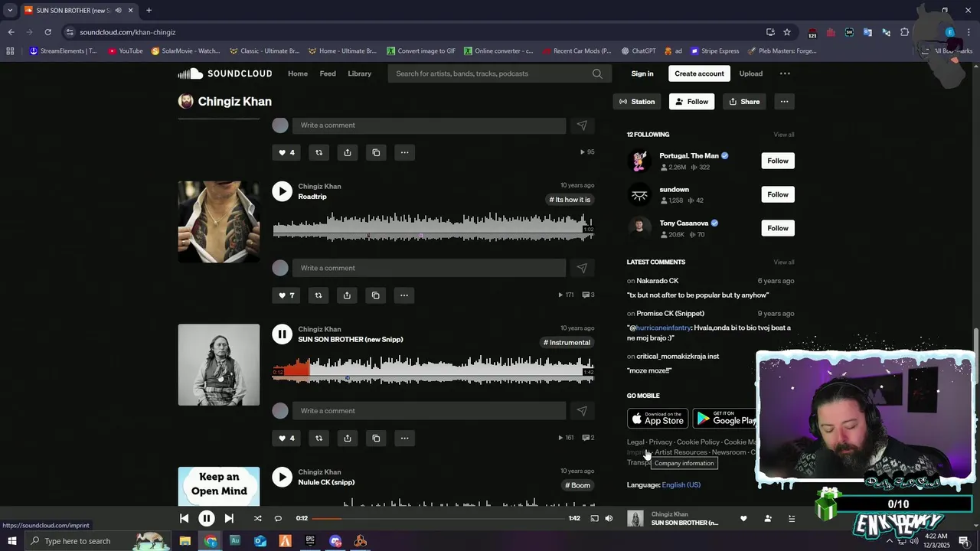This screenshot has width=980, height=551.
Task: Pause playback in the bottom player bar
Action: click(207, 518)
